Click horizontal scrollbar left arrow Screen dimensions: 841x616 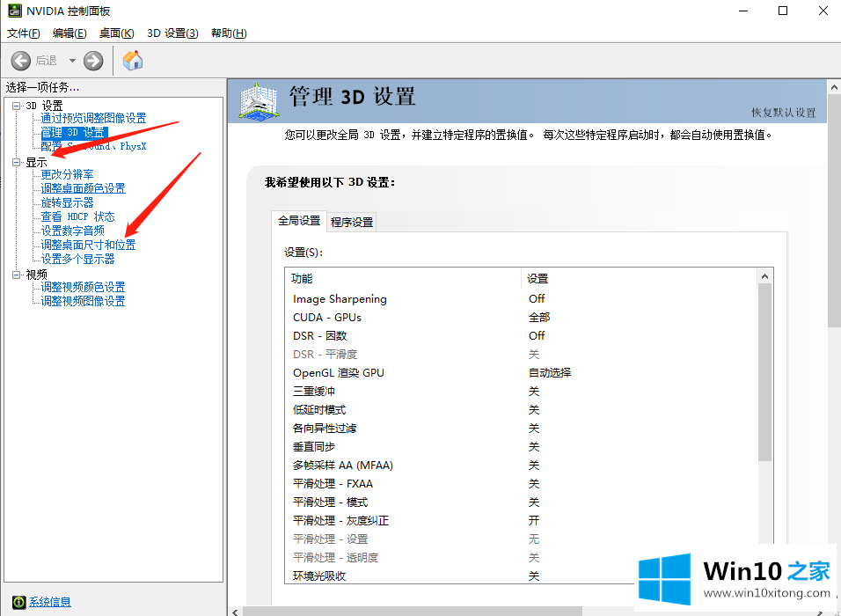[234, 612]
